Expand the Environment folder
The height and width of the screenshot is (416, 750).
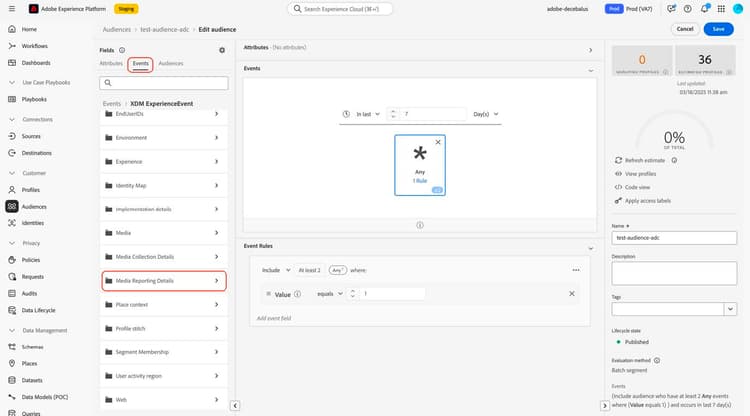(x=164, y=138)
